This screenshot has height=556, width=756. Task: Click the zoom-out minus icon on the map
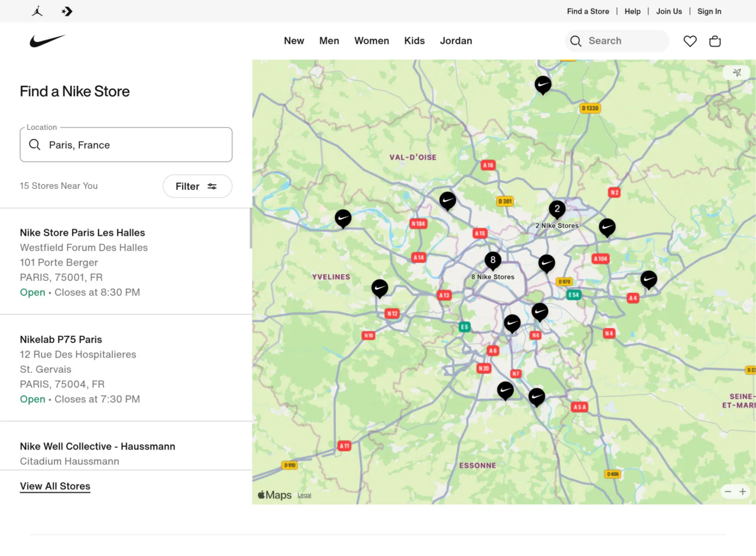pyautogui.click(x=728, y=491)
